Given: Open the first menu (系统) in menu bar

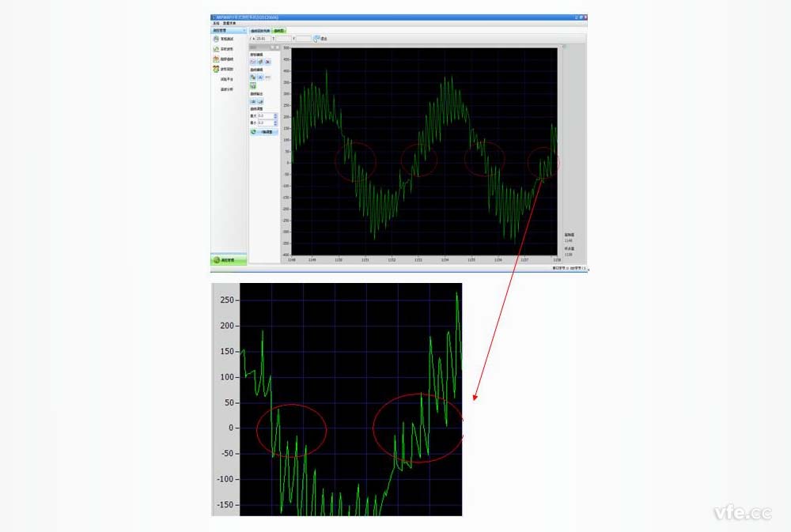Looking at the screenshot, I should pyautogui.click(x=216, y=23).
